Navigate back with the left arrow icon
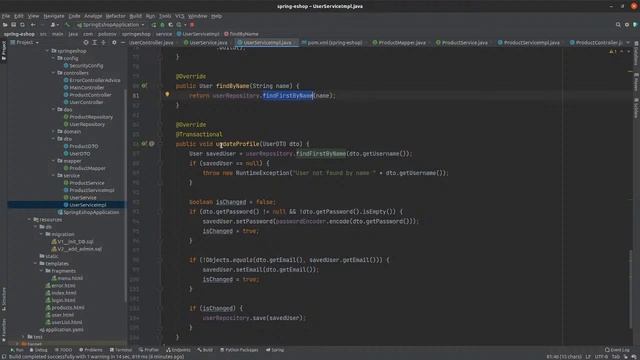640x360 pixels. click(x=33, y=25)
